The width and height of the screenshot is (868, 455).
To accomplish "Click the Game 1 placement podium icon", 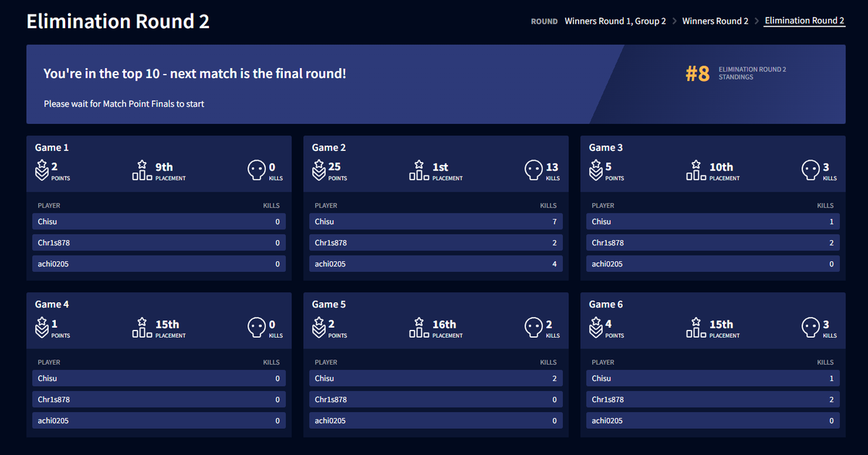I will 142,170.
